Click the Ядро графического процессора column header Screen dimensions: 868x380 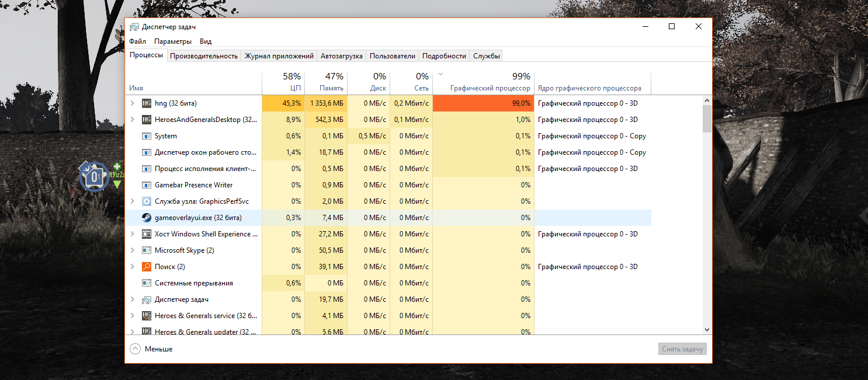[592, 82]
